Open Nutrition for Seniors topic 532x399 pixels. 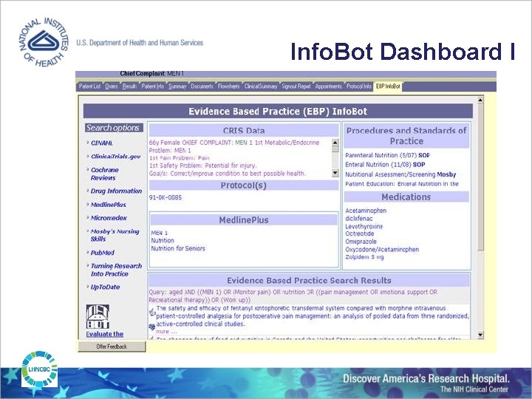pyautogui.click(x=178, y=248)
